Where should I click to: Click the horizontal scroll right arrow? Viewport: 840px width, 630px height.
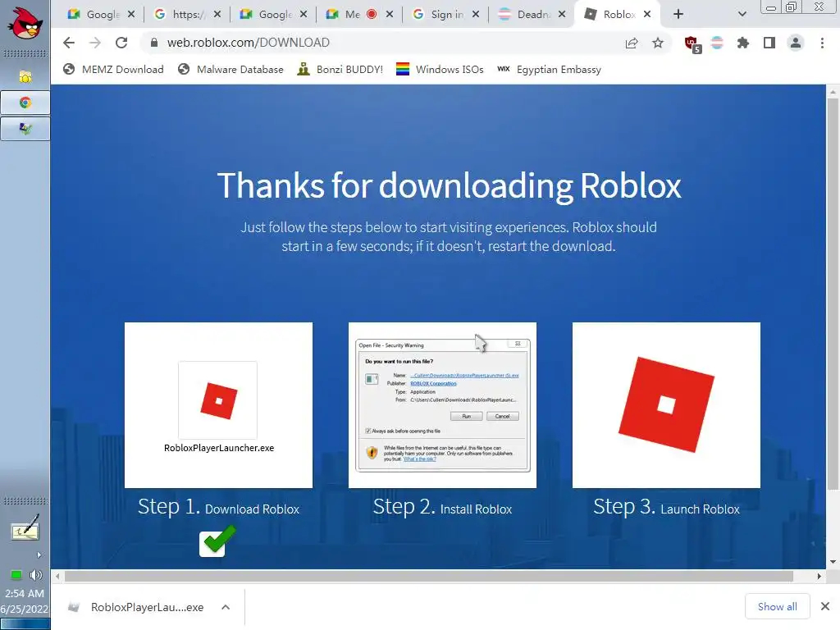pyautogui.click(x=819, y=577)
